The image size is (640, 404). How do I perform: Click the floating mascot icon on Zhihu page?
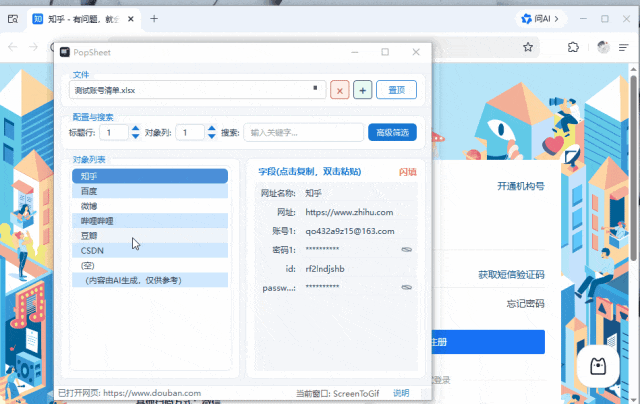point(598,366)
